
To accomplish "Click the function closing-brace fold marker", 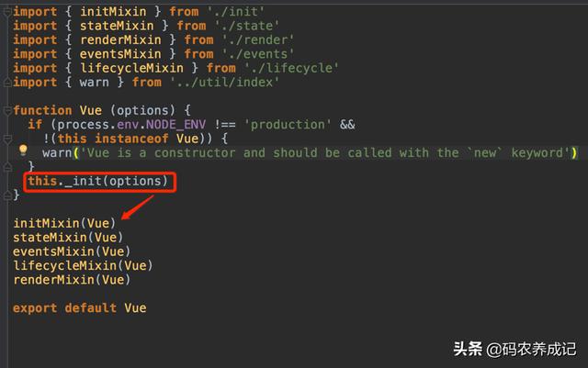I will (7, 195).
